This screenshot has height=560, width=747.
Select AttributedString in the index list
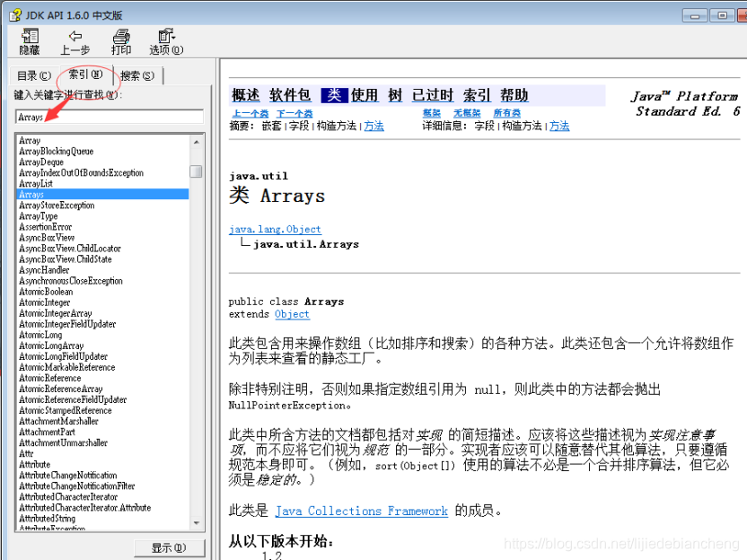47,519
